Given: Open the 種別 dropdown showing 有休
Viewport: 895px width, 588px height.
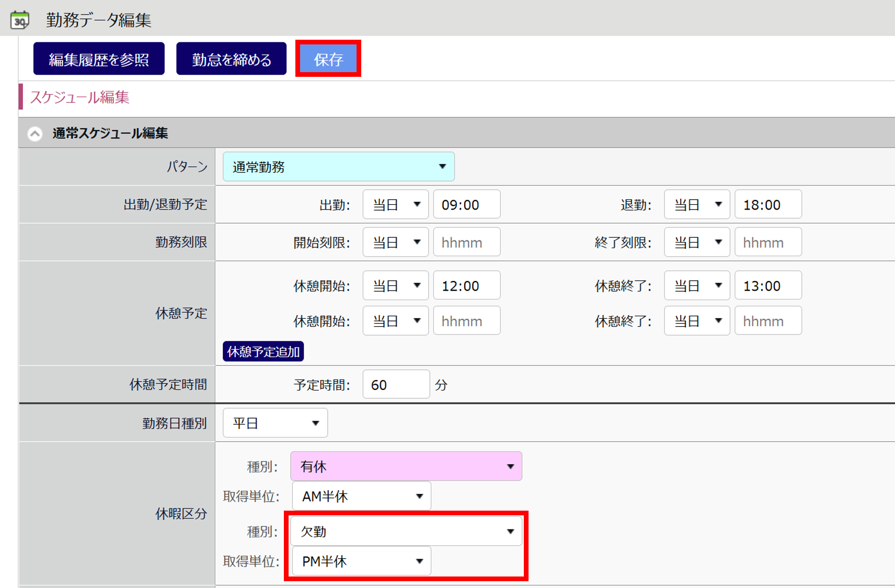Looking at the screenshot, I should pyautogui.click(x=406, y=466).
